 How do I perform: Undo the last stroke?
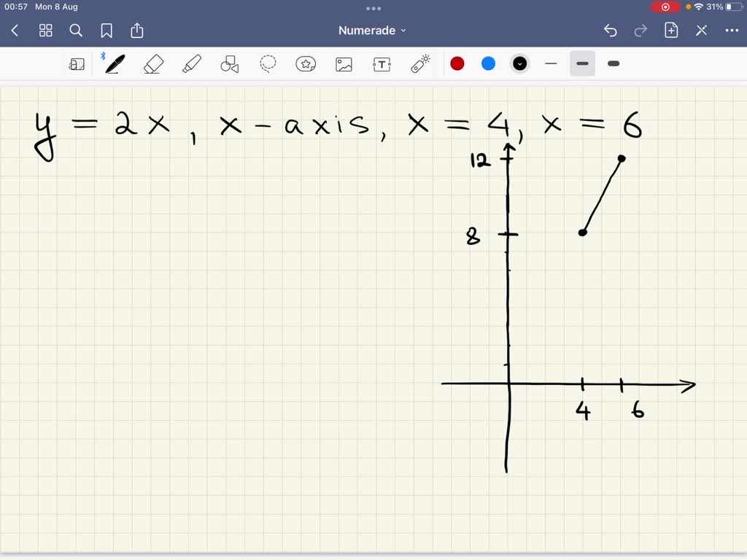click(611, 31)
